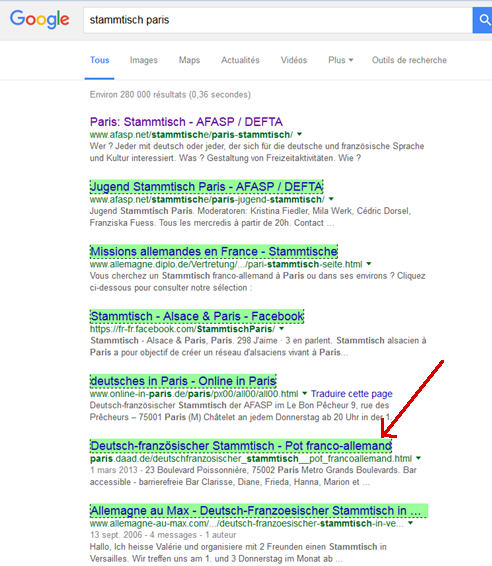492x566 pixels.
Task: Expand arrow next to paris-jugend-stammtisch/ URL
Action: pos(331,199)
